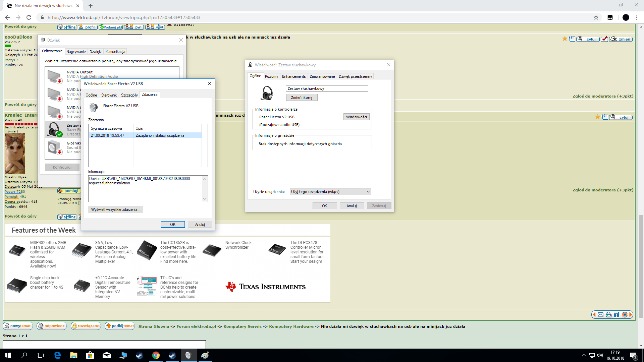This screenshot has height=362, width=644.
Task: Click the Zestaw słuchawkowy name field
Action: click(x=327, y=88)
